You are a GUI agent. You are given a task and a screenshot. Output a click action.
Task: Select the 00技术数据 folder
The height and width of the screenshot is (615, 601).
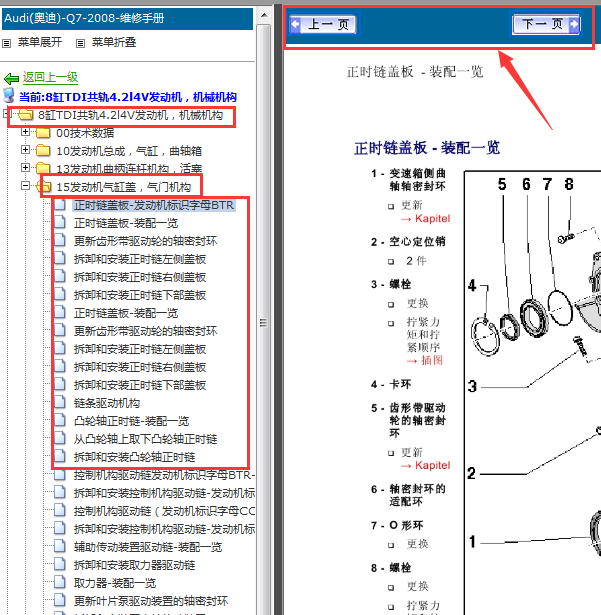pyautogui.click(x=85, y=133)
